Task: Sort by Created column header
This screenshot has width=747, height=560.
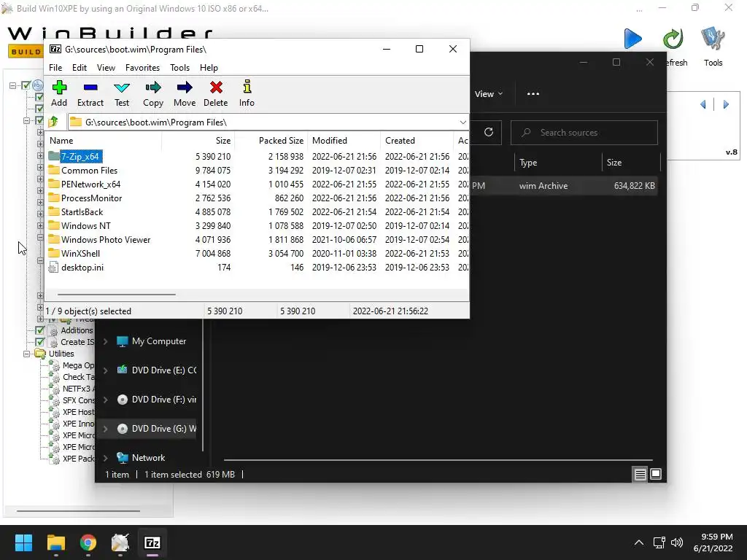Action: (x=417, y=141)
